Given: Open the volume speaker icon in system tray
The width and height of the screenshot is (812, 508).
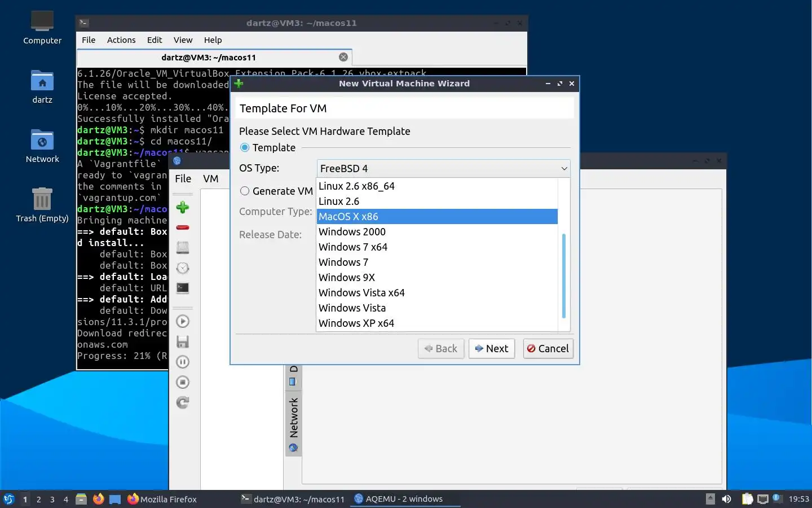Looking at the screenshot, I should (727, 499).
